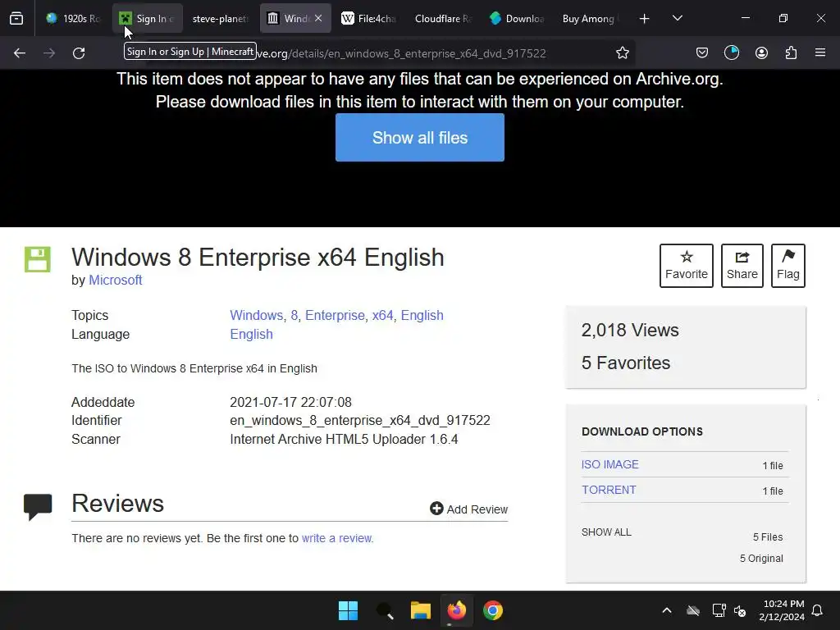Viewport: 840px width, 630px height.
Task: Open the Save to Pocket icon
Action: (702, 53)
